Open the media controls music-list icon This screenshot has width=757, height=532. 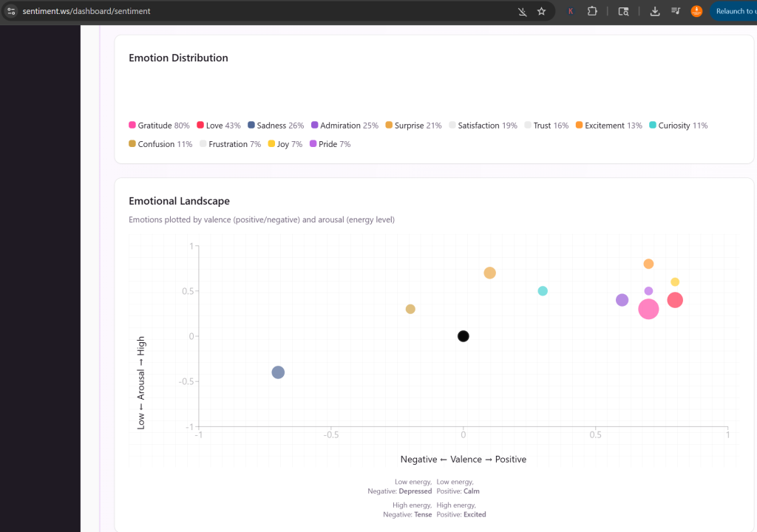tap(676, 12)
